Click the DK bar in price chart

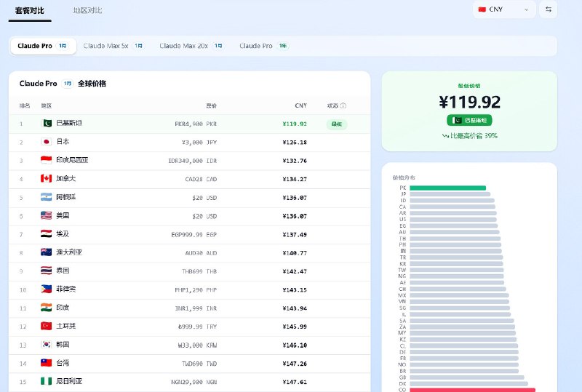coord(469,383)
